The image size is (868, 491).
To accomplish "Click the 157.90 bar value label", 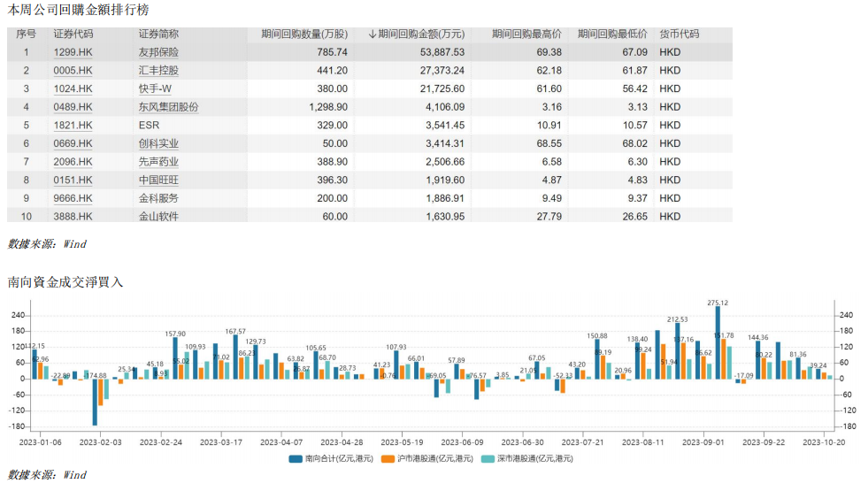I will [175, 334].
